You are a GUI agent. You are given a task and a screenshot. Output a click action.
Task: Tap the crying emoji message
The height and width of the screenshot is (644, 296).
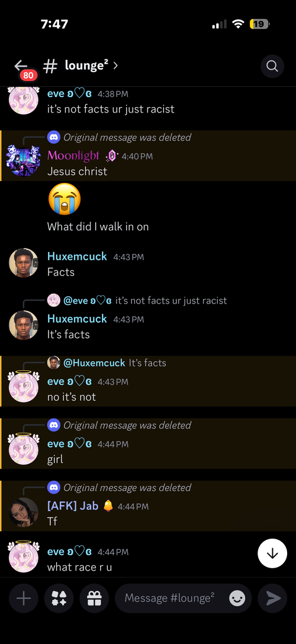(65, 199)
